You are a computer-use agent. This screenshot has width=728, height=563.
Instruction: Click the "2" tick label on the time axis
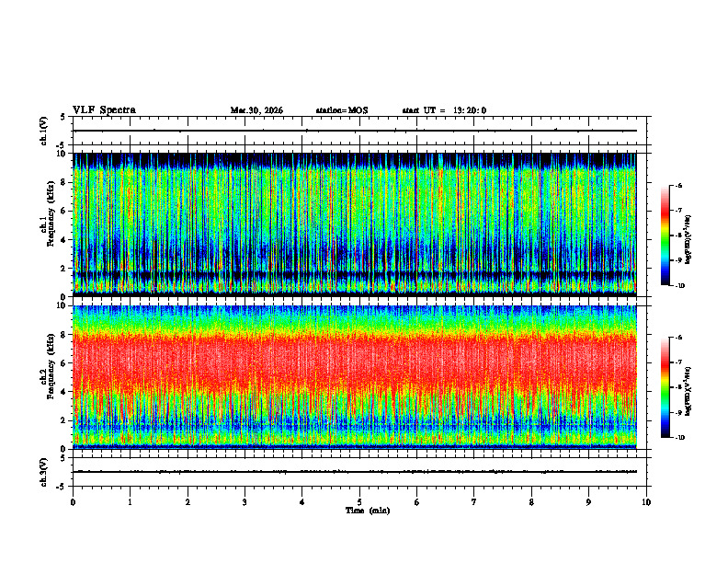(x=188, y=502)
